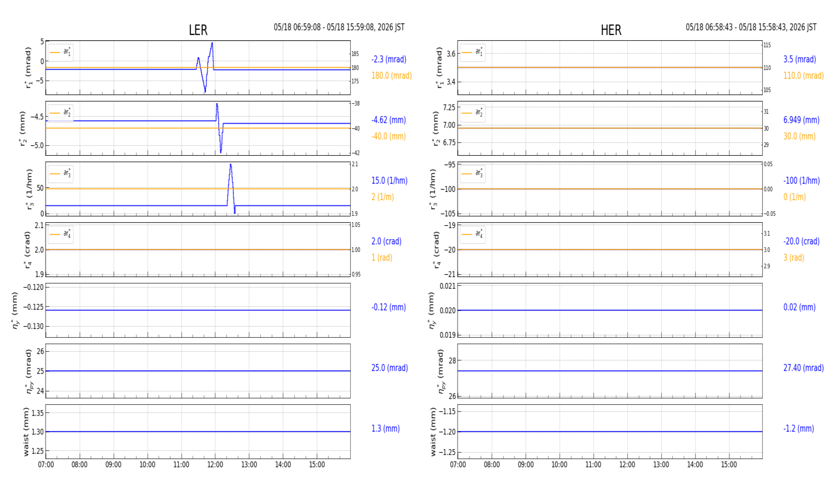Screen dimensions: 824x504
Task: Click the orange value 180.0 (mrad)
Action: 392,76
